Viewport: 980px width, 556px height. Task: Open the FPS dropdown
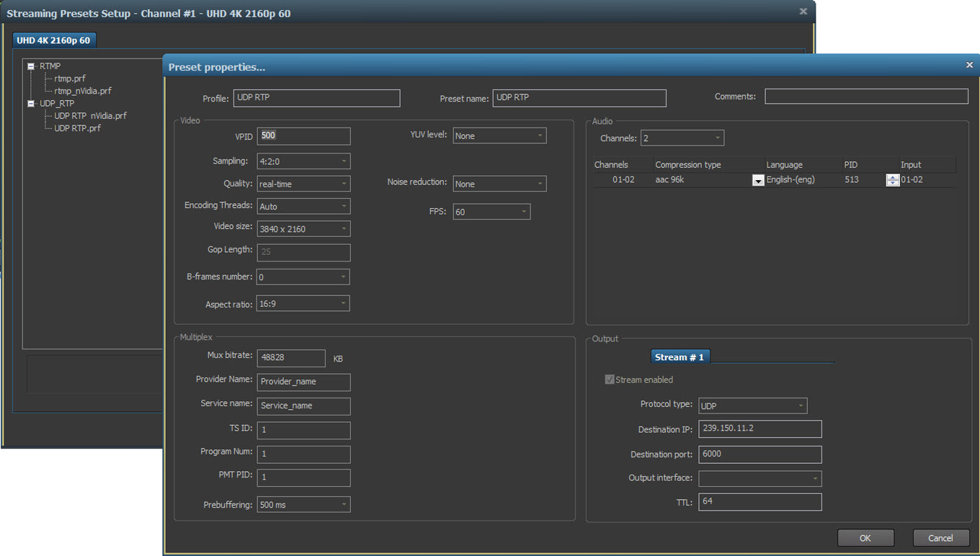click(x=491, y=212)
